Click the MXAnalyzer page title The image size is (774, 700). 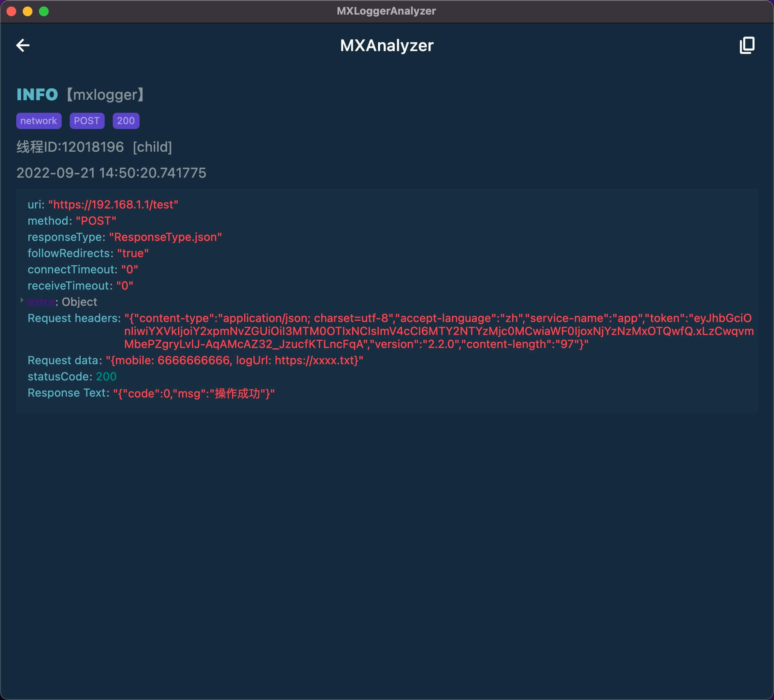pos(387,45)
